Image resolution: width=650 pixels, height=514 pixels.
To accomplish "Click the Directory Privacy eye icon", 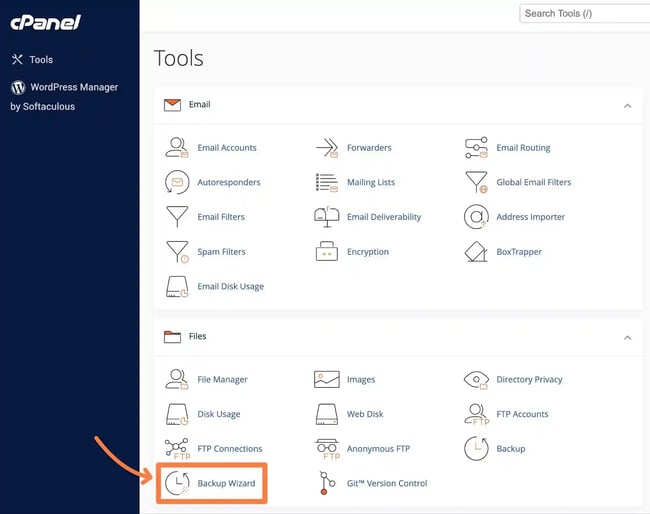I will [476, 380].
